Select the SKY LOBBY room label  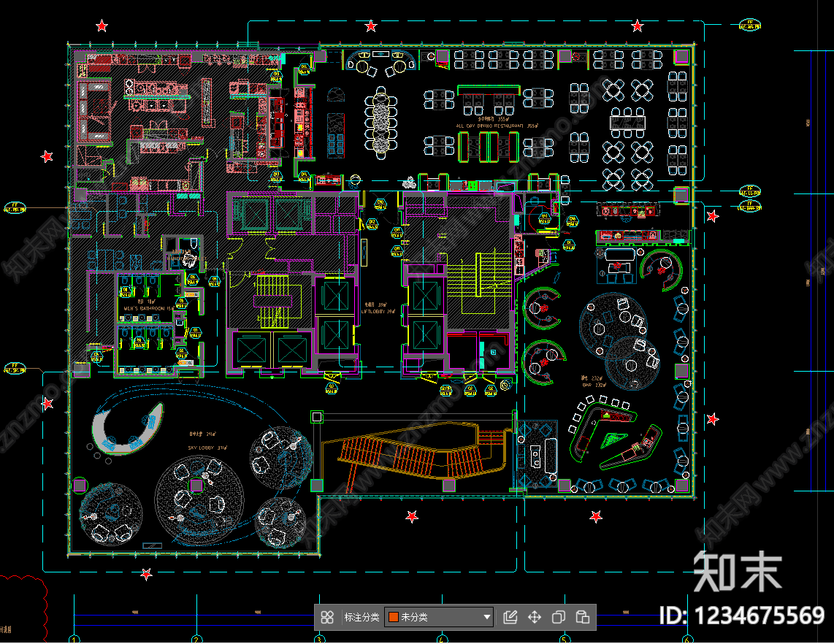207,448
